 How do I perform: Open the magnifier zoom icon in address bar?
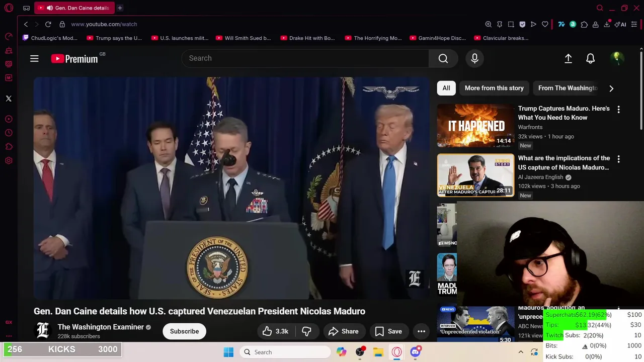(488, 24)
